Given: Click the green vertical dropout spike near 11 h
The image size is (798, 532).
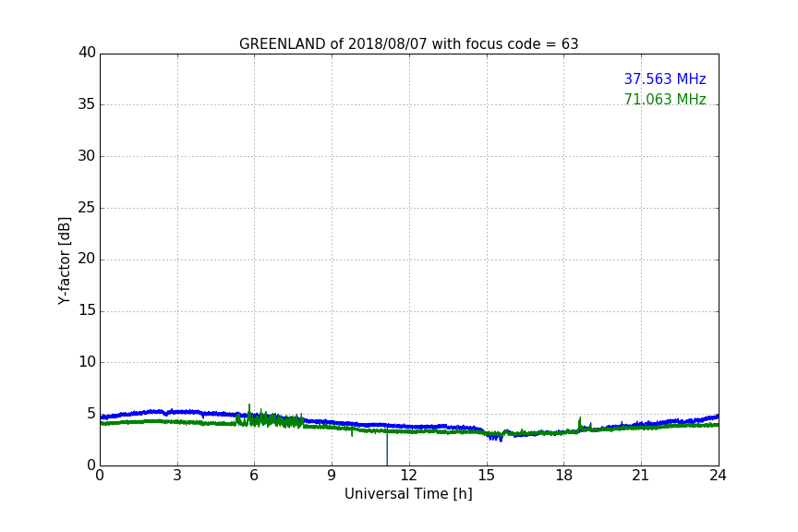Looking at the screenshot, I should tap(387, 448).
